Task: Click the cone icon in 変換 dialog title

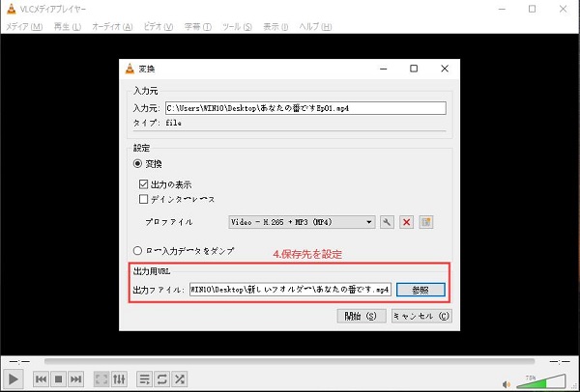Action: pos(130,69)
